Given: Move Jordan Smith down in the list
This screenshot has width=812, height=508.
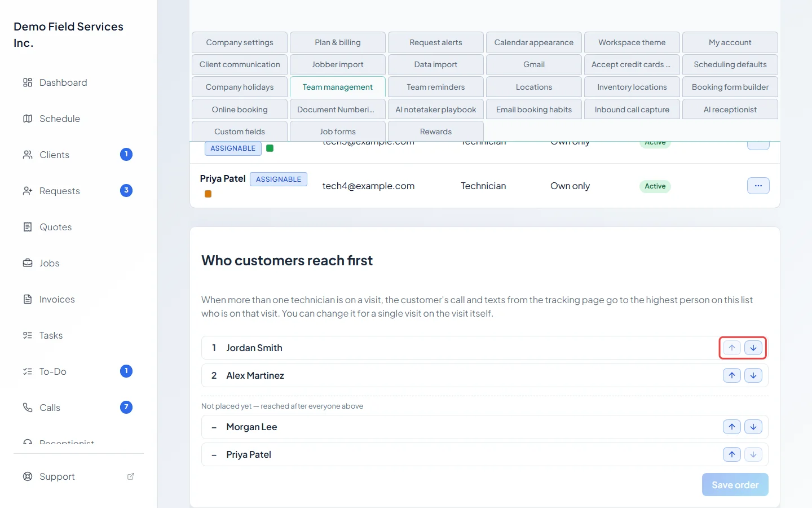Looking at the screenshot, I should [753, 348].
